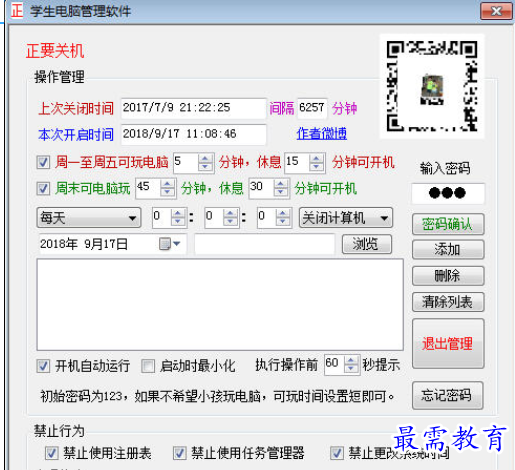Enable 启动时最小化 checkbox

[x=148, y=366]
